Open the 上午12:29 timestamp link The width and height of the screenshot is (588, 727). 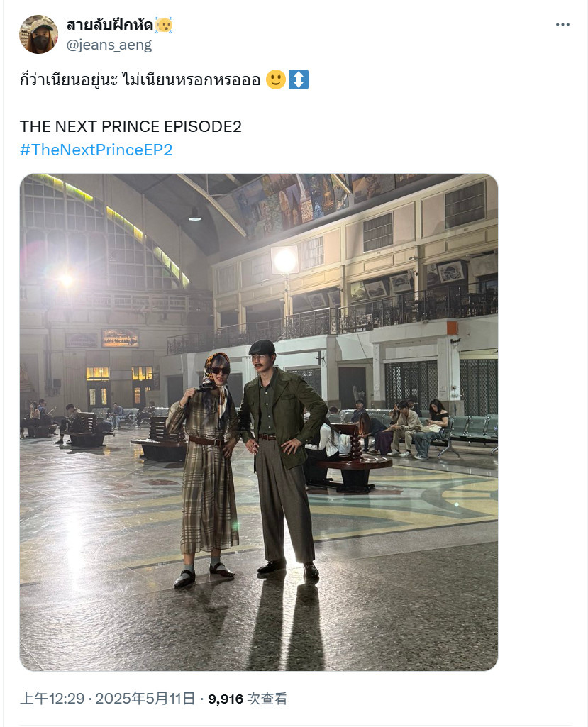pyautogui.click(x=52, y=698)
